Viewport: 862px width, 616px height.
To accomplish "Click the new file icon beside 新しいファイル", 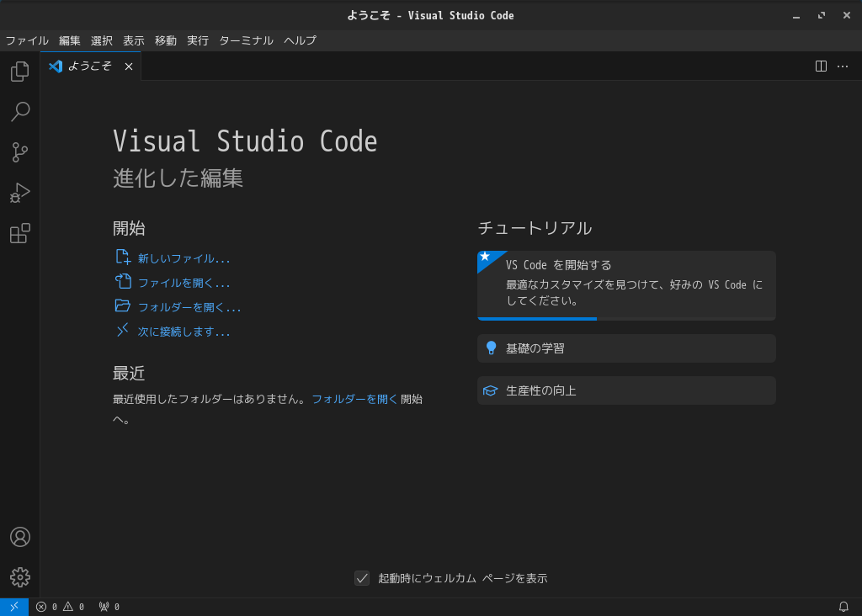I will point(123,257).
